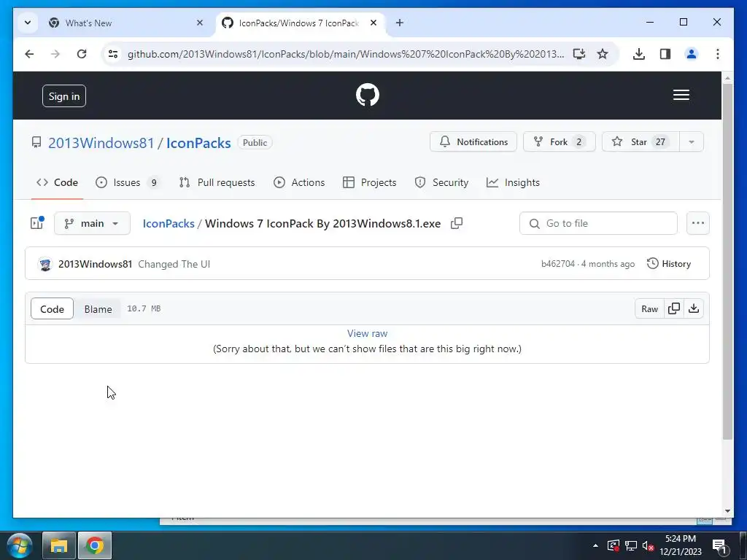Click the View raw link
The image size is (747, 560).
(x=368, y=333)
